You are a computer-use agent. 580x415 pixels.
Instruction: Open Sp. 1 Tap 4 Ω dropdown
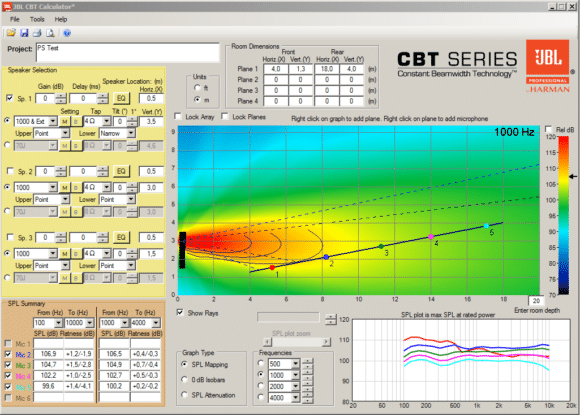(107, 121)
